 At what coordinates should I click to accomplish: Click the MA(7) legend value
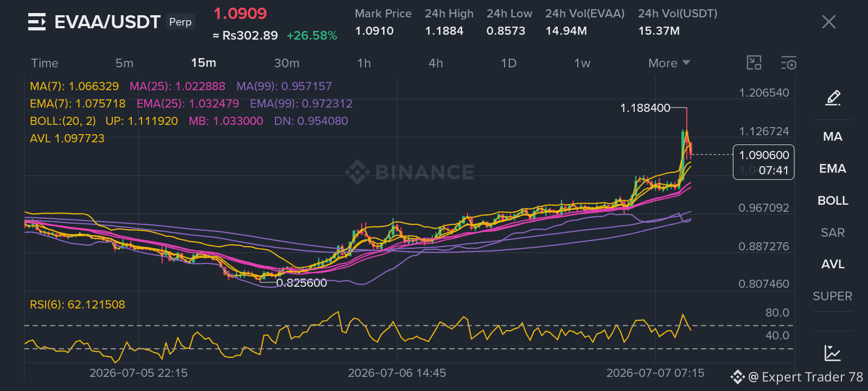click(x=74, y=86)
